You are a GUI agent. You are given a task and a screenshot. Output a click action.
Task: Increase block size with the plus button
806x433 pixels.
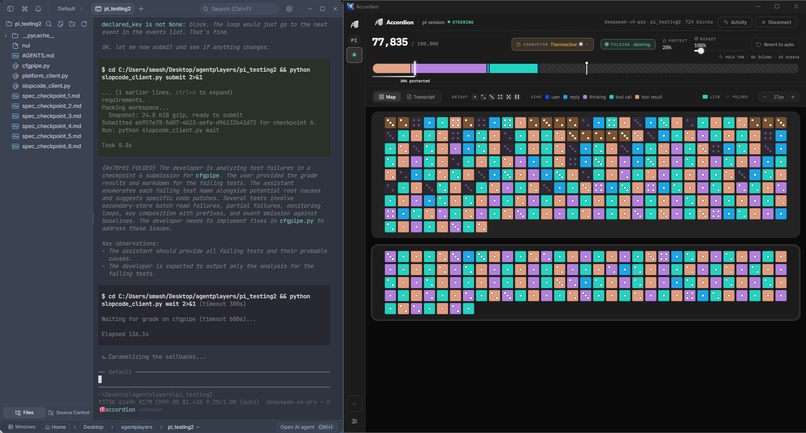click(793, 97)
